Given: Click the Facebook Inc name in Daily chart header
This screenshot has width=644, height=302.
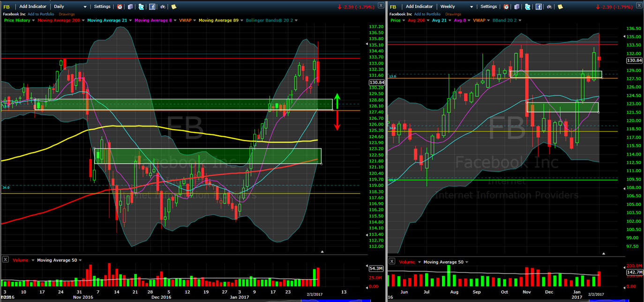Looking at the screenshot, I should click(x=15, y=14).
